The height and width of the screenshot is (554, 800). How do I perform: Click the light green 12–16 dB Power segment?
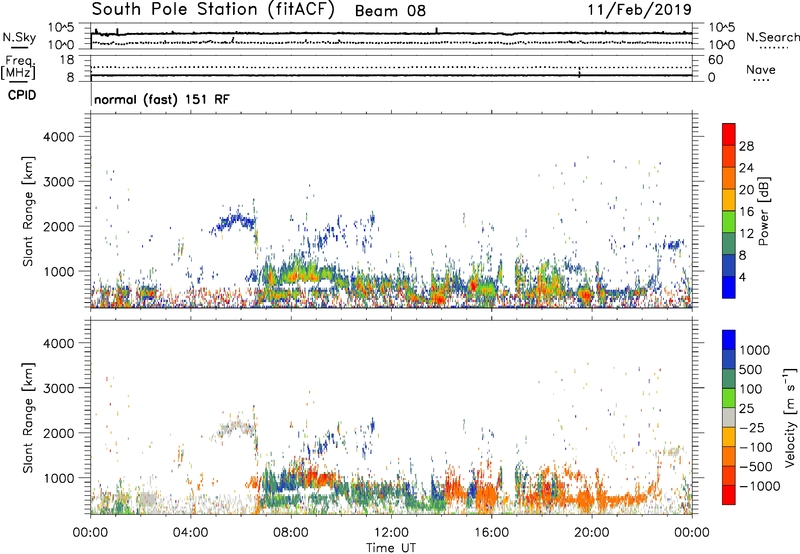pyautogui.click(x=729, y=222)
